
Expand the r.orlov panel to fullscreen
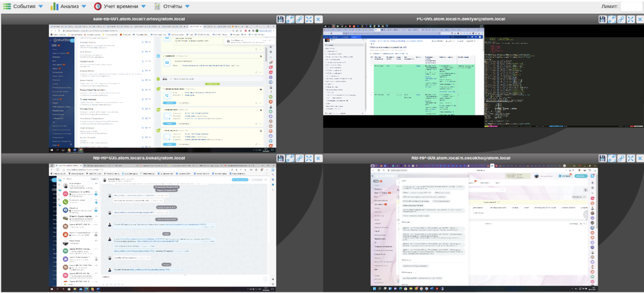pyautogui.click(x=309, y=19)
